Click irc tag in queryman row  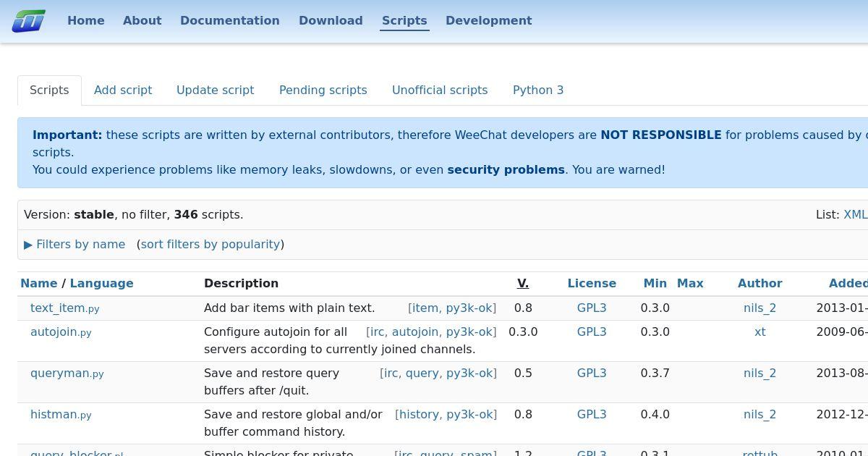pos(391,373)
